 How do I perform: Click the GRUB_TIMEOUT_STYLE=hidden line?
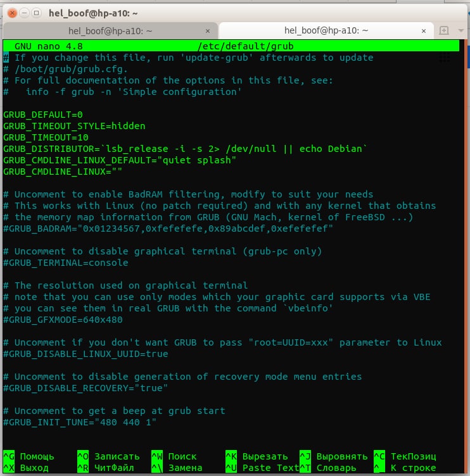point(74,126)
